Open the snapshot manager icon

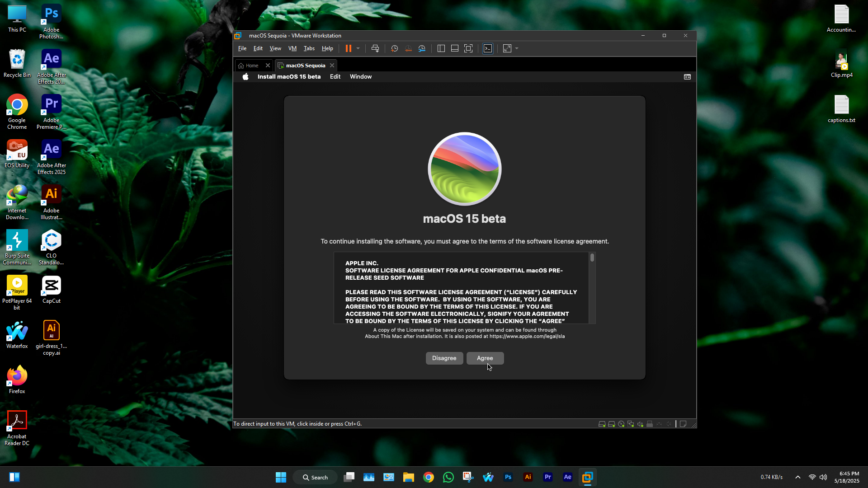pyautogui.click(x=422, y=48)
